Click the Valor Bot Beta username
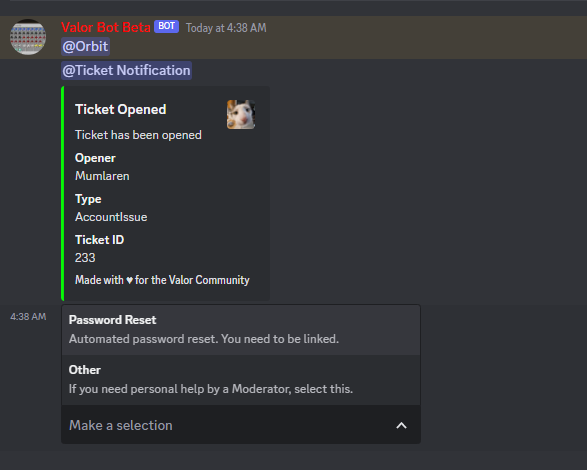 point(106,27)
